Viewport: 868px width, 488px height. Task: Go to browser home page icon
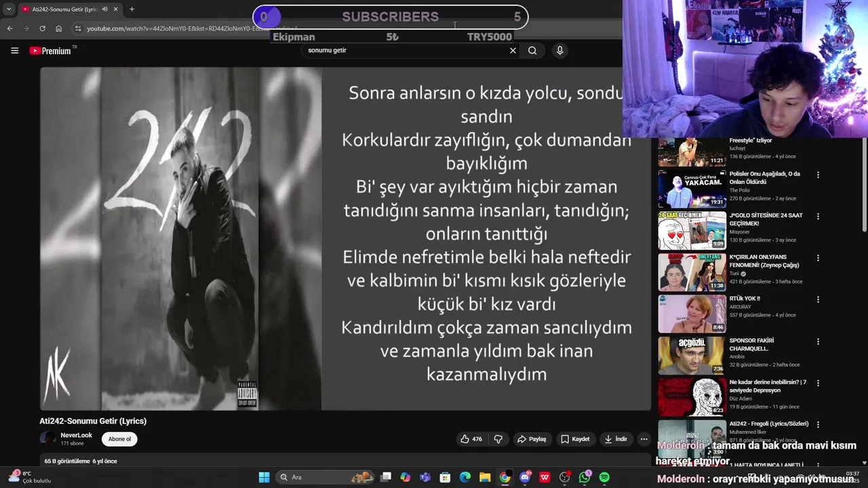point(58,28)
